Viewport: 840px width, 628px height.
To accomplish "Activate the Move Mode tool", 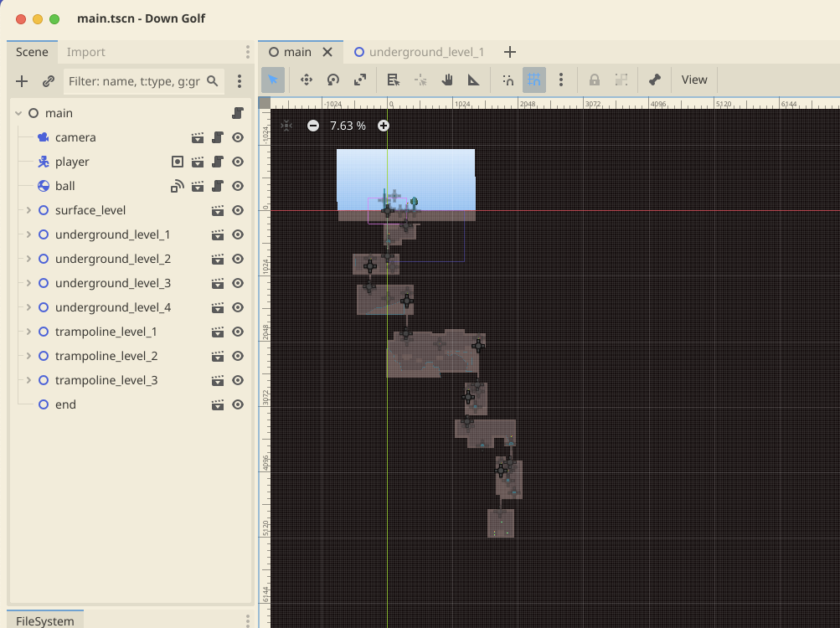I will click(x=307, y=80).
